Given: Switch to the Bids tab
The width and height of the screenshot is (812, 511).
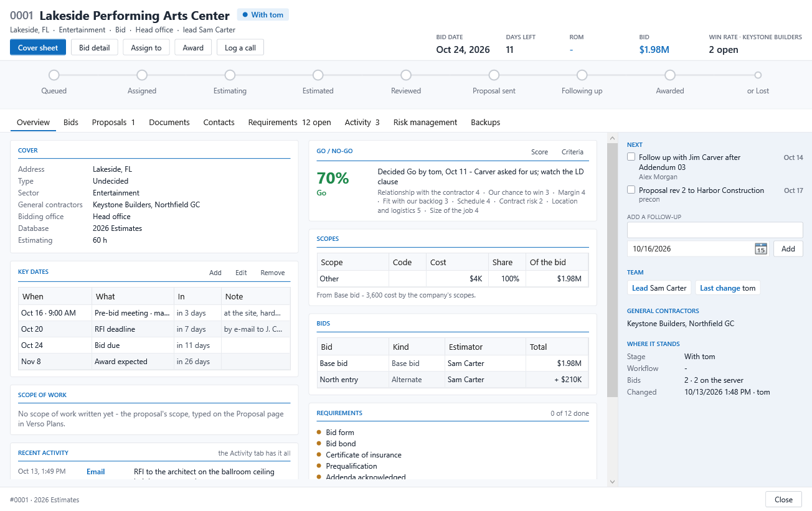Looking at the screenshot, I should (71, 123).
